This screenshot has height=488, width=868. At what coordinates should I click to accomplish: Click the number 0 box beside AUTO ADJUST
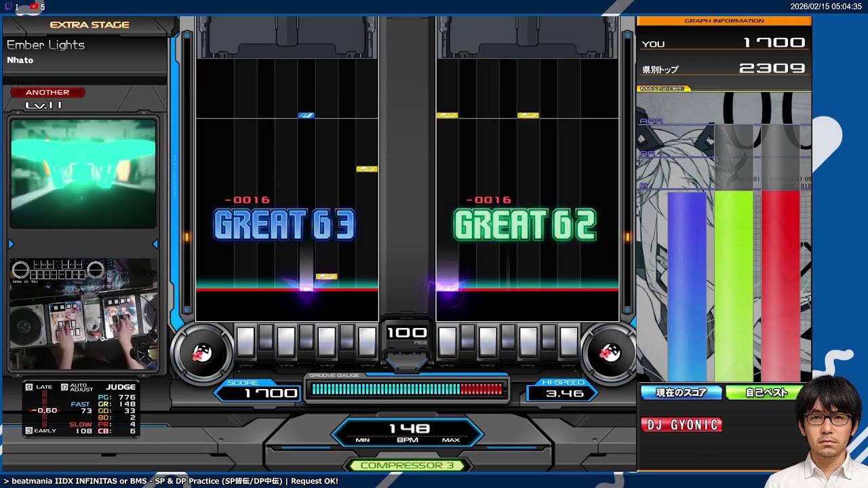coord(64,387)
